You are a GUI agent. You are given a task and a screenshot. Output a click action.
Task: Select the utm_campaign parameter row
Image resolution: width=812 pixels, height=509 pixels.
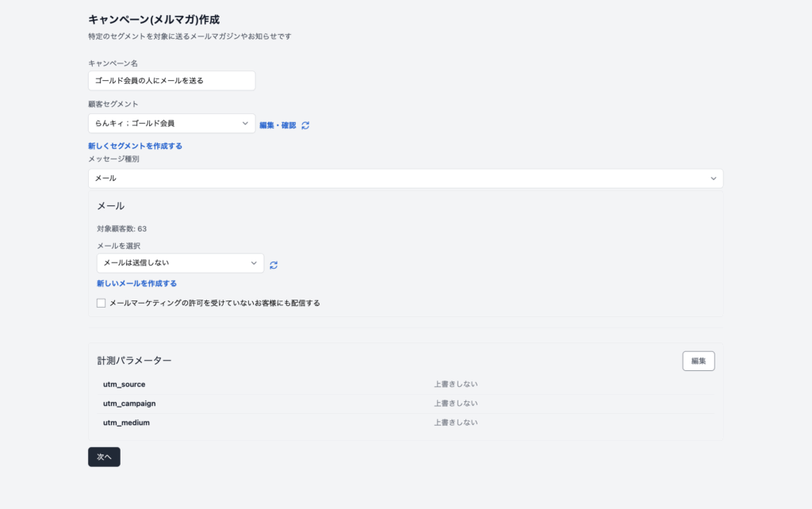coord(405,404)
